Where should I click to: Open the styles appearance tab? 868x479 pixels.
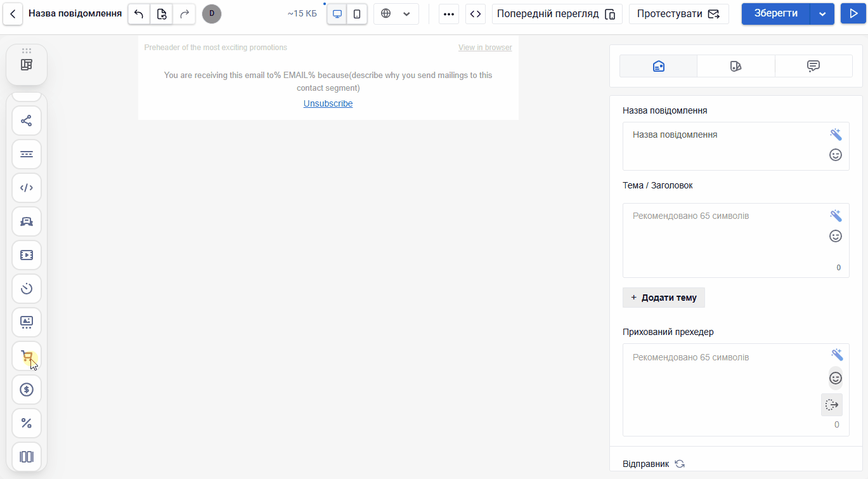735,66
